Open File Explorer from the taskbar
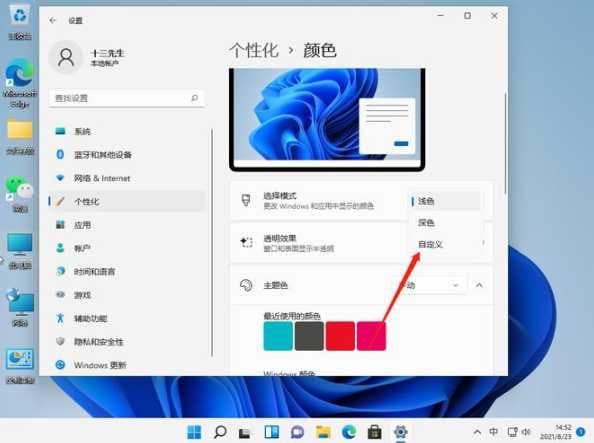594x443 pixels. tap(324, 432)
